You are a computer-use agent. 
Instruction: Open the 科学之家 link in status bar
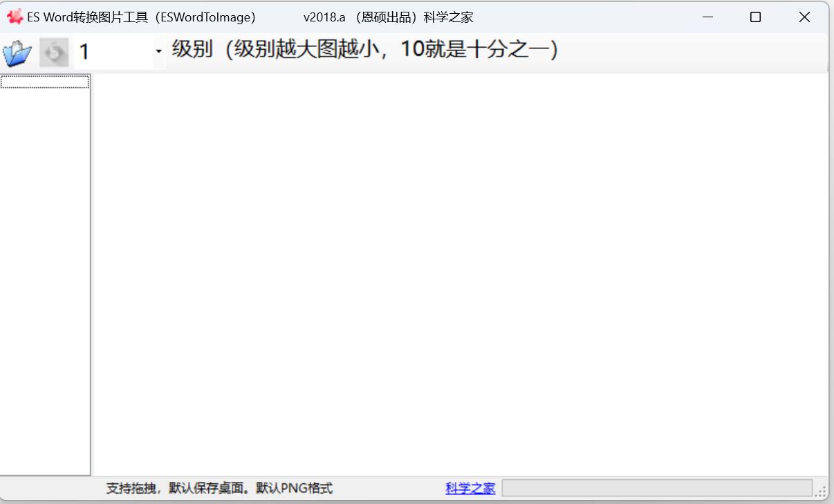[x=470, y=488]
